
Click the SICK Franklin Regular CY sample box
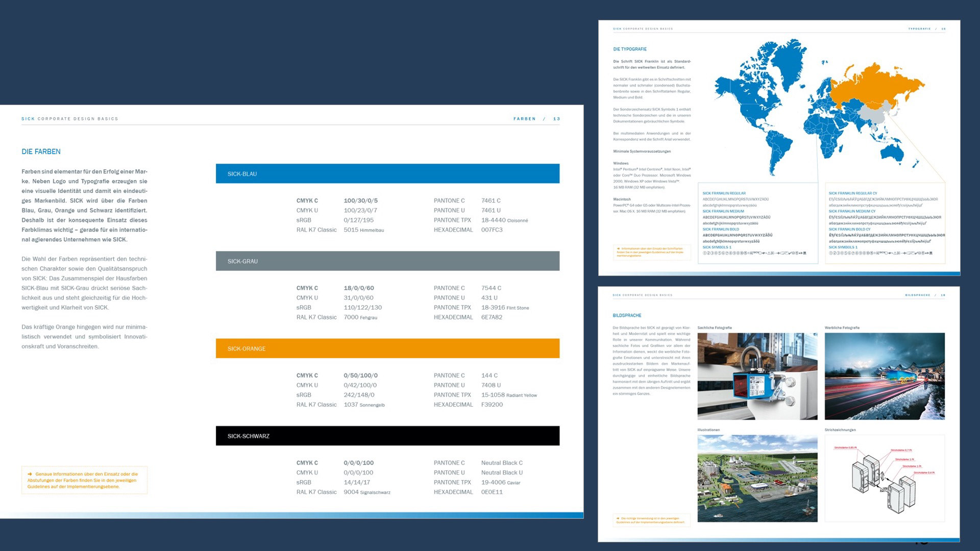886,223
